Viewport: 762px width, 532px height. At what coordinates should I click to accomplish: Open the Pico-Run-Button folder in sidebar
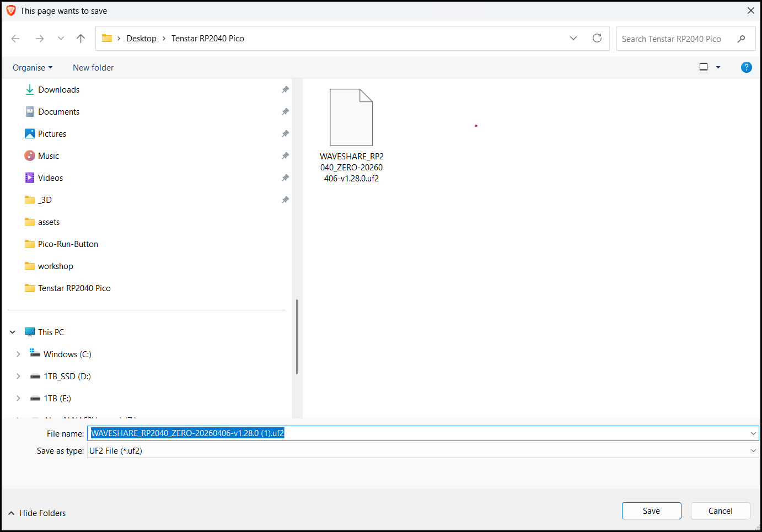pos(68,244)
